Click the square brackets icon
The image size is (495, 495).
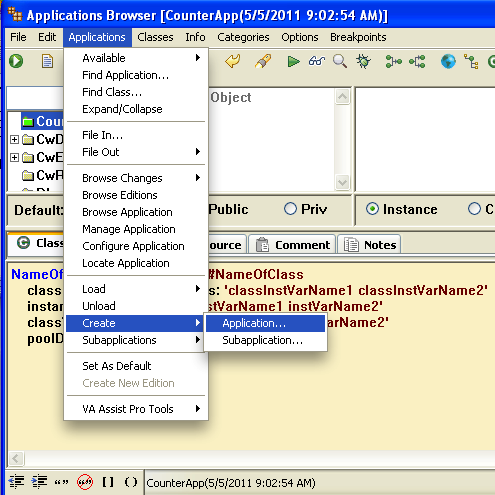tap(108, 482)
